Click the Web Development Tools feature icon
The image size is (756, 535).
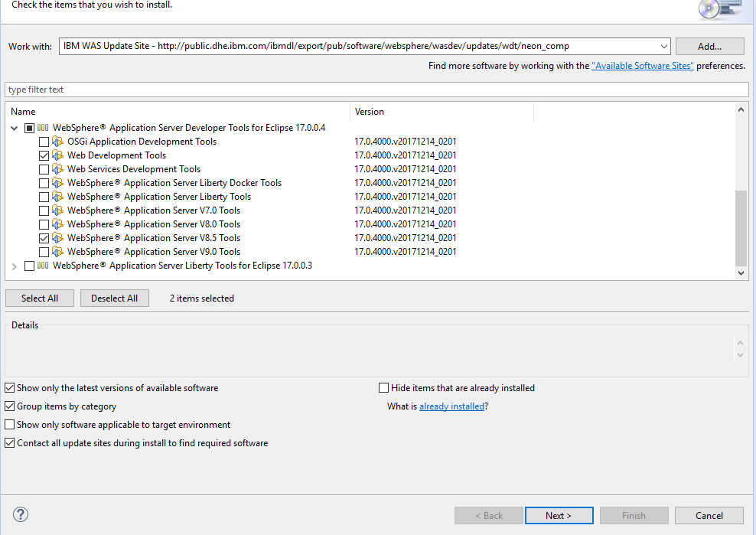58,155
